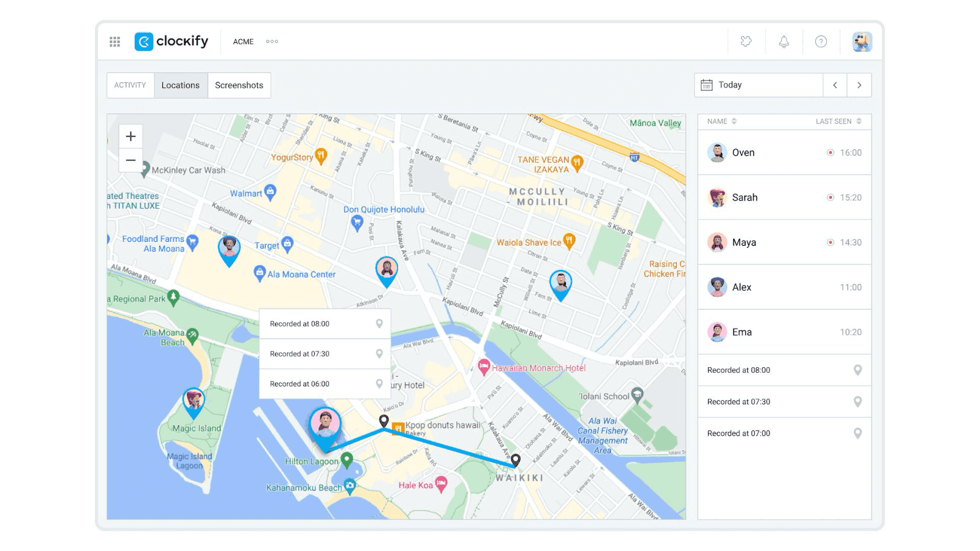Click the Clockify logo
This screenshot has width=980, height=551.
click(x=171, y=41)
